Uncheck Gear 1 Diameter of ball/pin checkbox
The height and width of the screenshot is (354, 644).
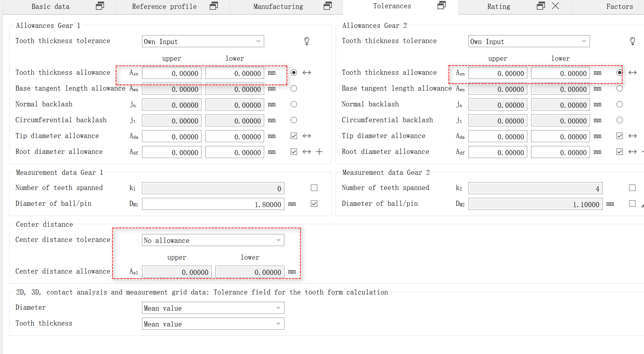[x=314, y=204]
